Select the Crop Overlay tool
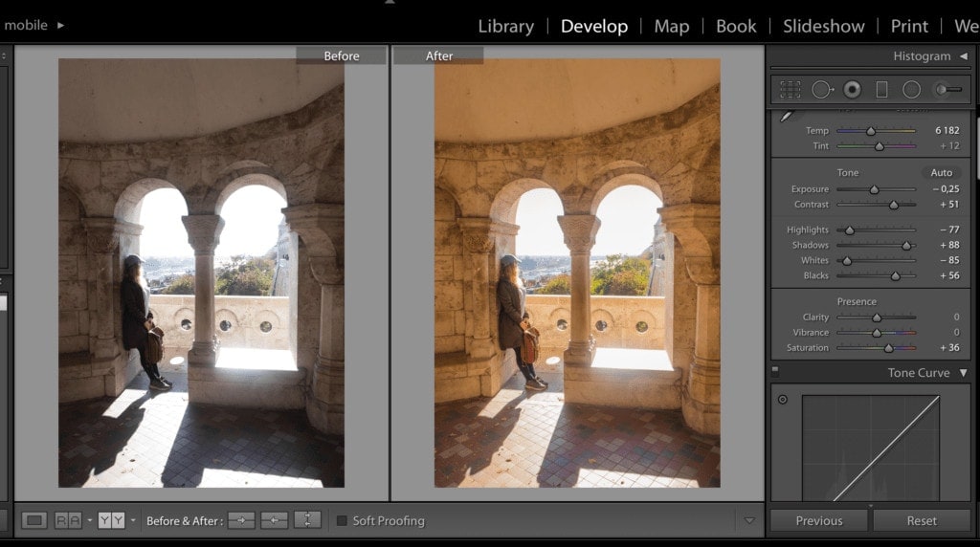The height and width of the screenshot is (547, 980). pyautogui.click(x=790, y=90)
